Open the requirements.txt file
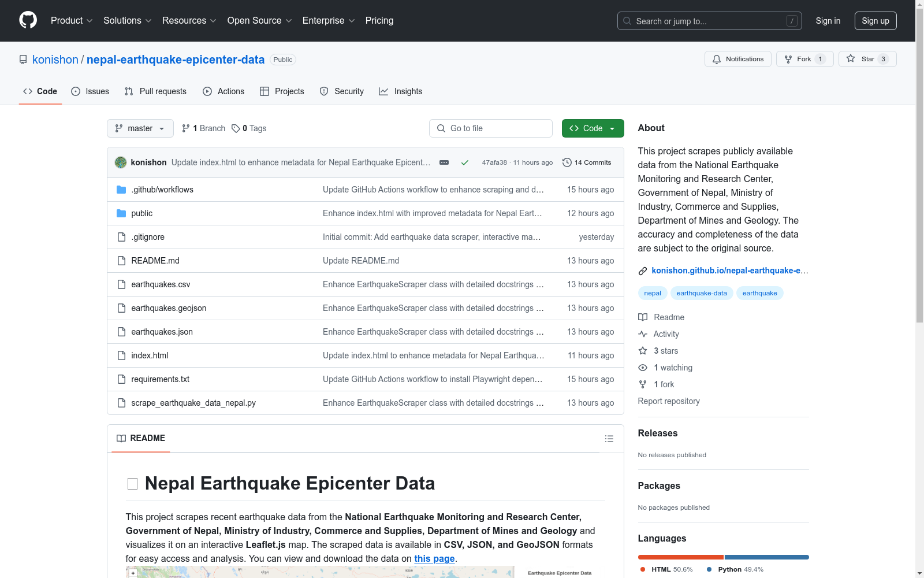Viewport: 924px width, 578px height. point(161,379)
